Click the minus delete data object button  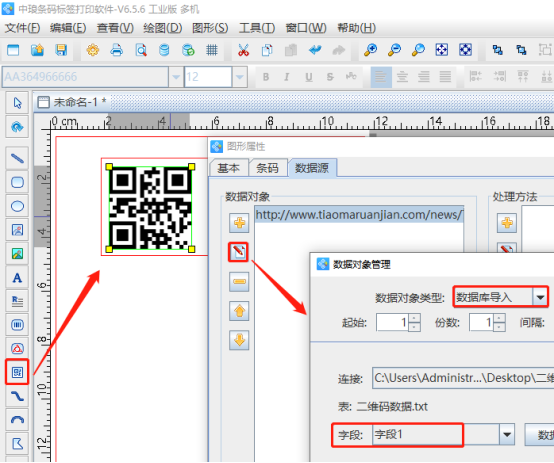click(239, 281)
